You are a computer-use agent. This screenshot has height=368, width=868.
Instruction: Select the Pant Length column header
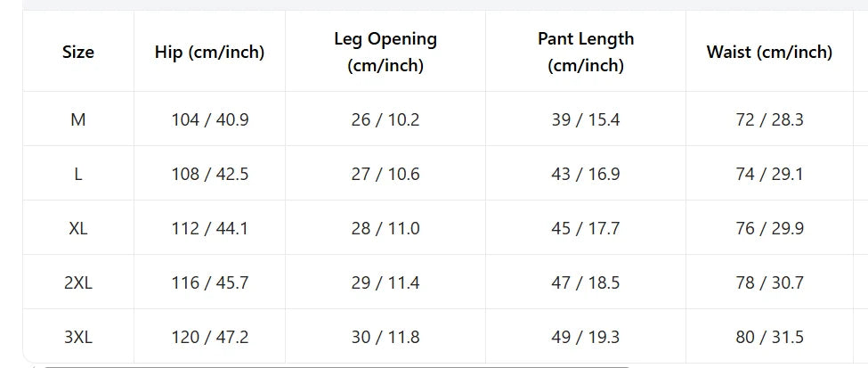pyautogui.click(x=586, y=52)
